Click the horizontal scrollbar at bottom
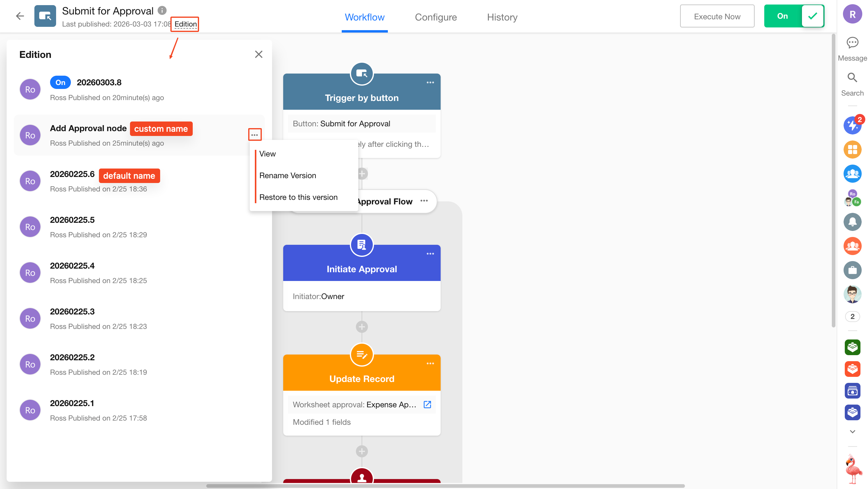 tap(445, 486)
